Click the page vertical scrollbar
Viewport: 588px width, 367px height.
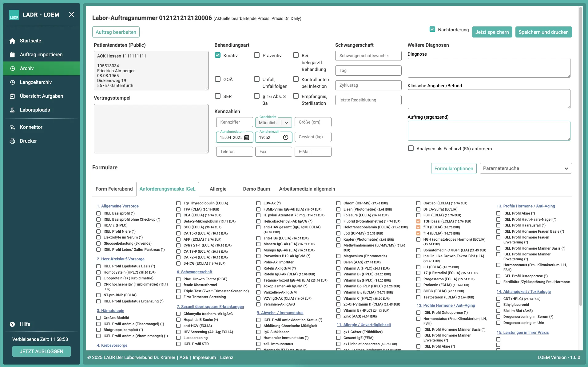click(580, 154)
